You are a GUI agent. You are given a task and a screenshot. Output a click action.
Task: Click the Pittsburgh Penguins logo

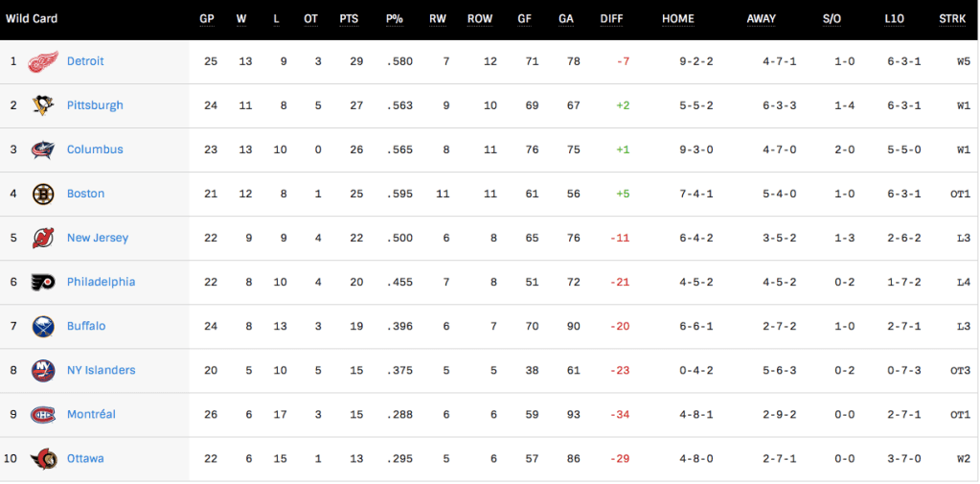43,105
